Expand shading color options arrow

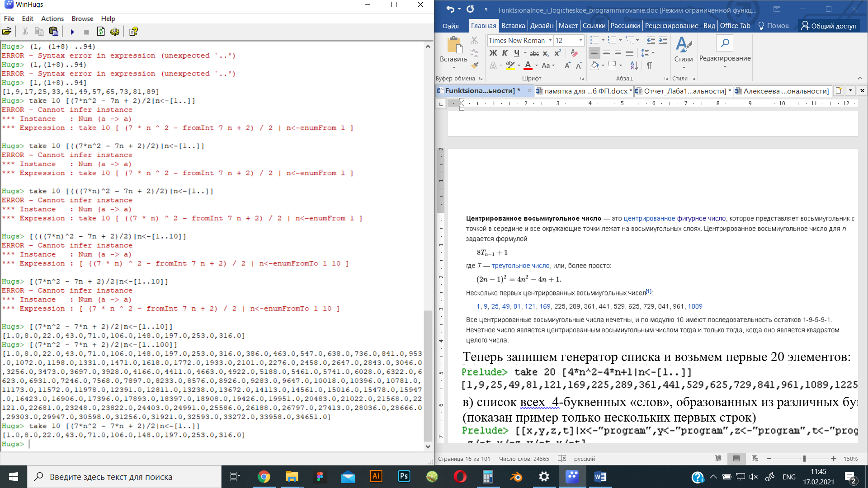click(x=603, y=66)
